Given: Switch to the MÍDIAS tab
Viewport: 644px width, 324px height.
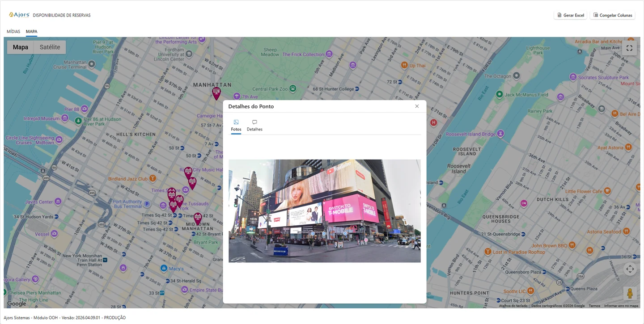Looking at the screenshot, I should click(x=13, y=32).
